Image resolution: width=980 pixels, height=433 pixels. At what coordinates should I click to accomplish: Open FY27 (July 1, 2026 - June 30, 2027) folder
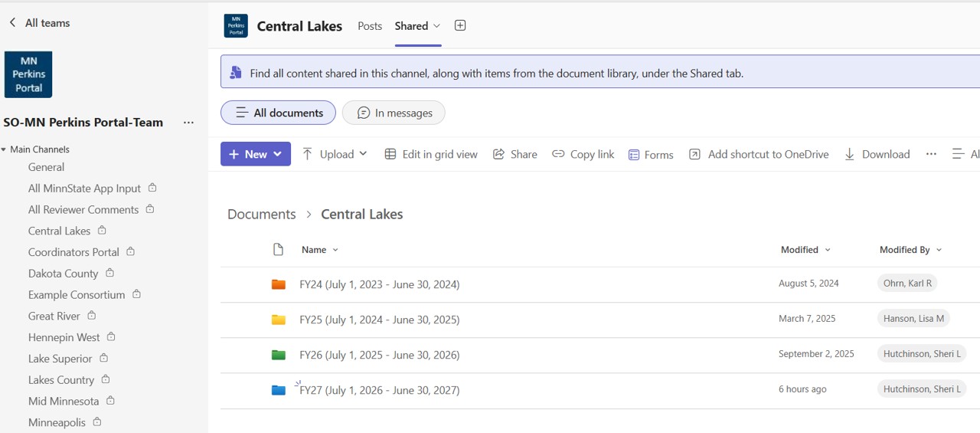pyautogui.click(x=380, y=390)
